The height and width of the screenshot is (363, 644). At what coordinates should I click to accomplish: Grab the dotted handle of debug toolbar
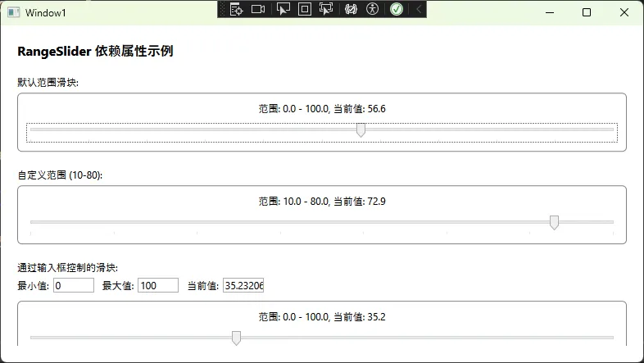(222, 9)
